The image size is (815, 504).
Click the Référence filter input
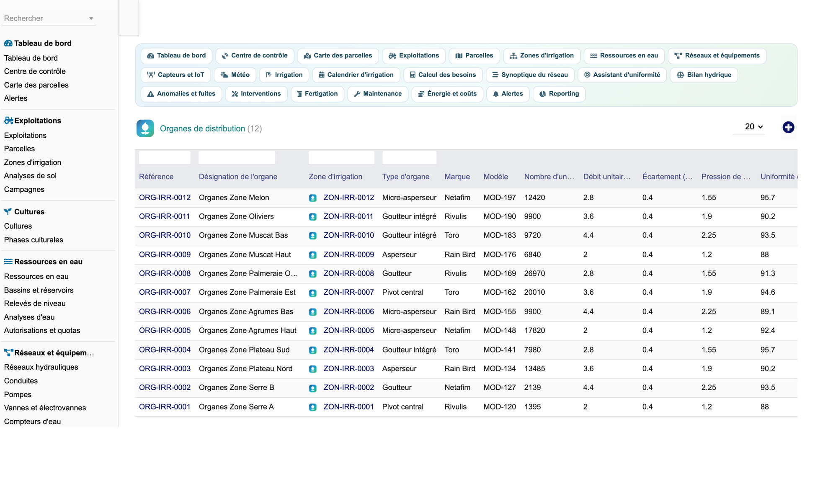point(165,157)
